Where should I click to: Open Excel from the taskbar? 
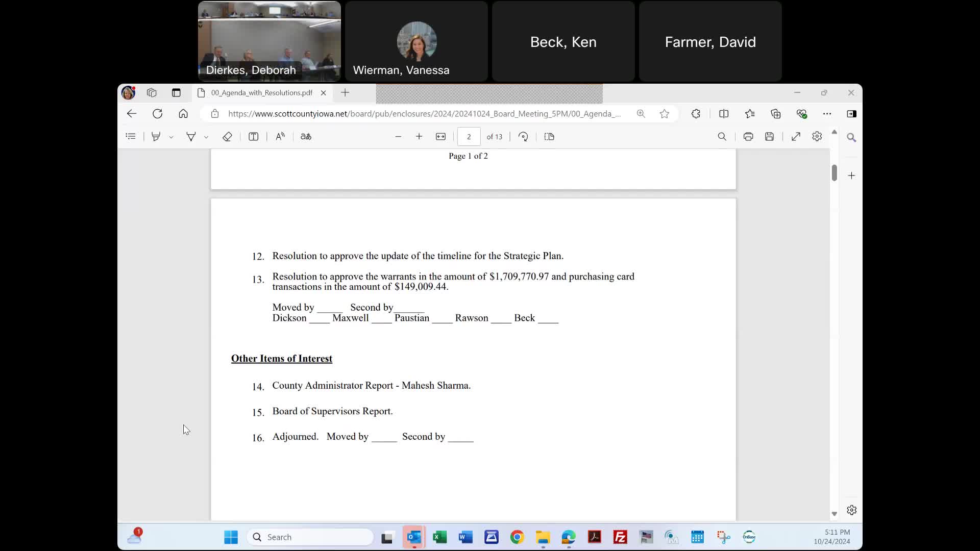point(439,537)
